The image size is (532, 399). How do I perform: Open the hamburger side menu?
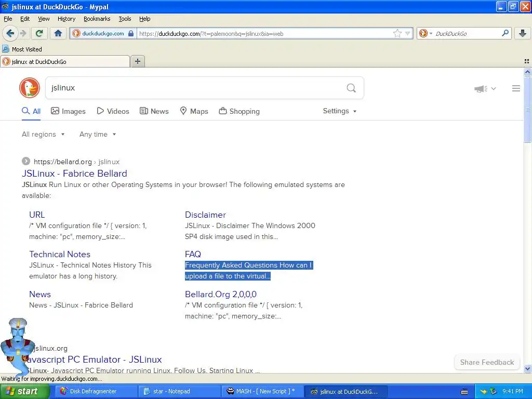(516, 88)
